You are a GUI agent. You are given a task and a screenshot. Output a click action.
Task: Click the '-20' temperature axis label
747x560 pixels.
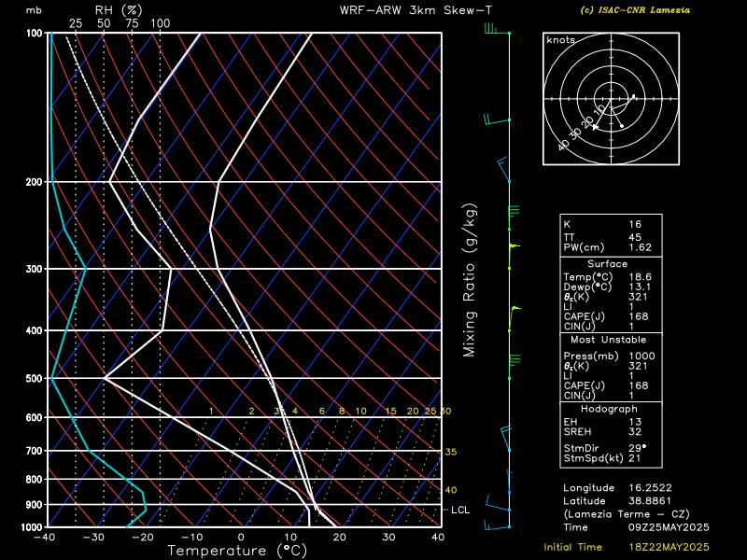[x=143, y=538]
